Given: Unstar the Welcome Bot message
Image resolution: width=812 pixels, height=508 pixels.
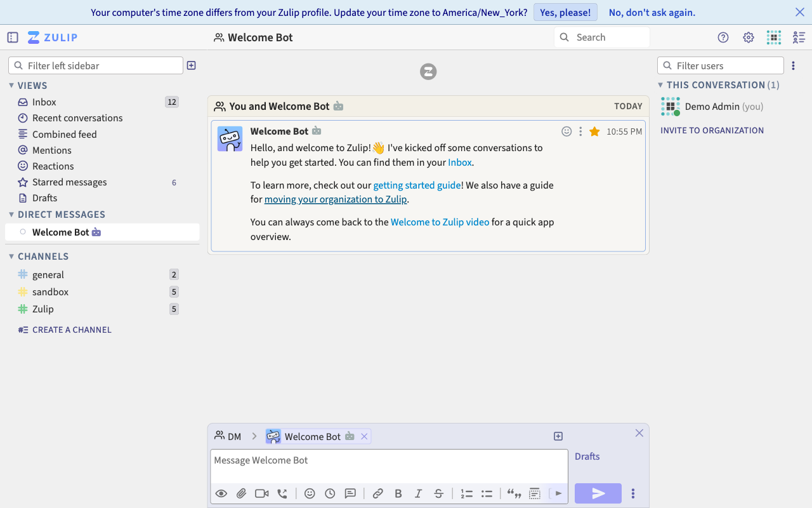Looking at the screenshot, I should (x=594, y=131).
